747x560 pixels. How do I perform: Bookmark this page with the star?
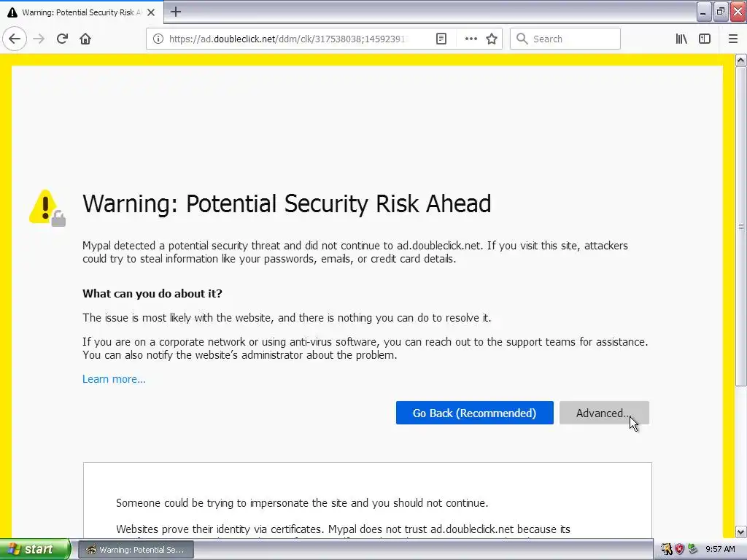pos(492,39)
